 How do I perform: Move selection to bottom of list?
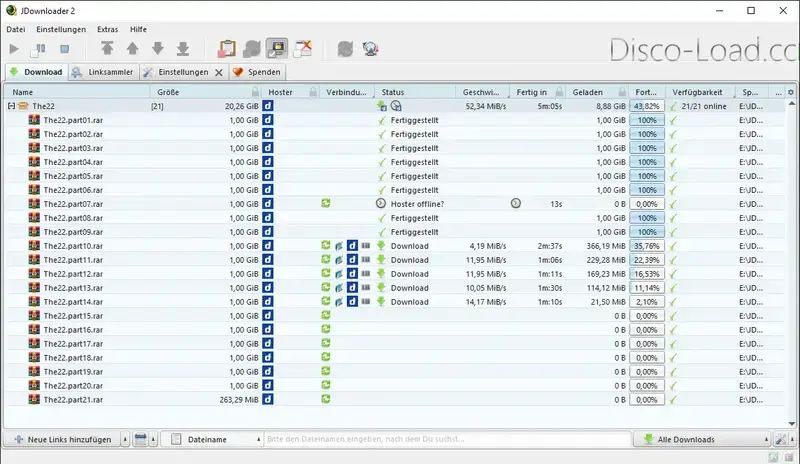click(183, 48)
